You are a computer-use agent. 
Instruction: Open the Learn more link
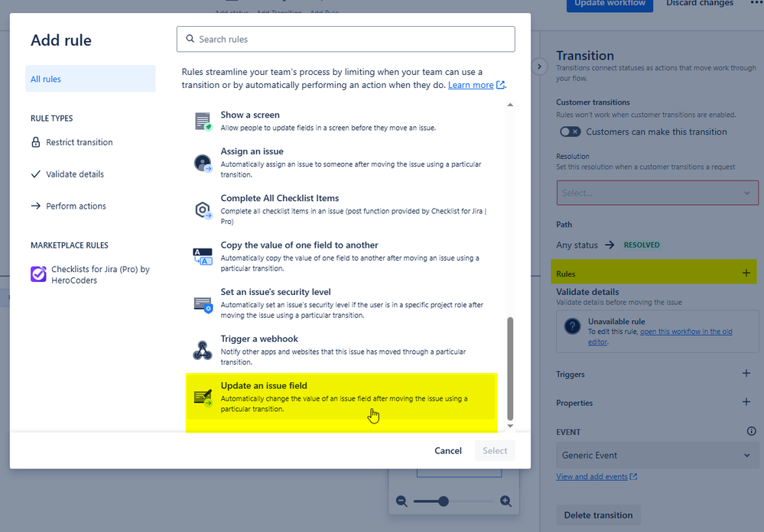point(471,85)
